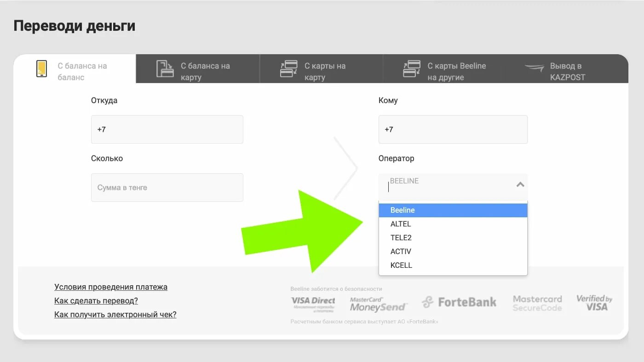Click the Beeline card transfer icon
The image size is (644, 362).
[x=412, y=69]
